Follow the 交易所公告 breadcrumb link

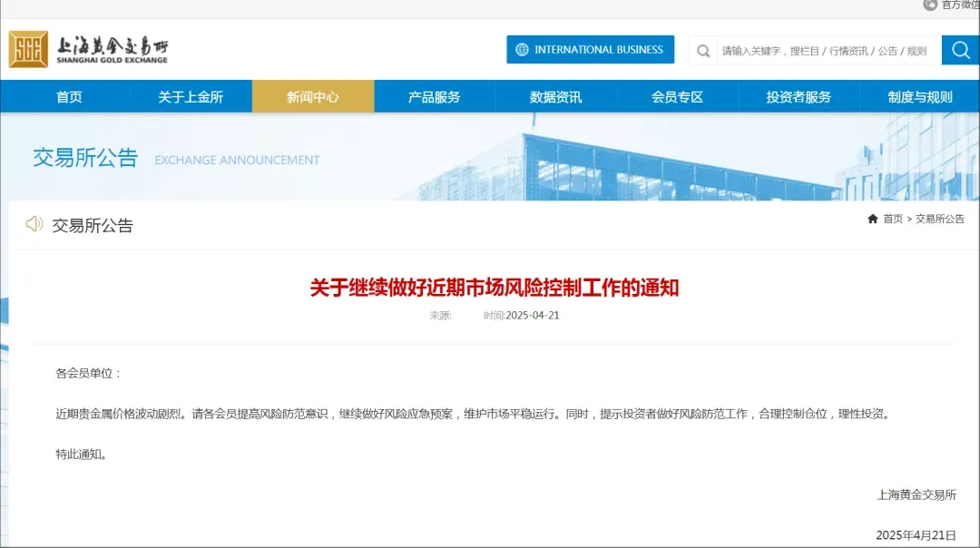coord(940,219)
